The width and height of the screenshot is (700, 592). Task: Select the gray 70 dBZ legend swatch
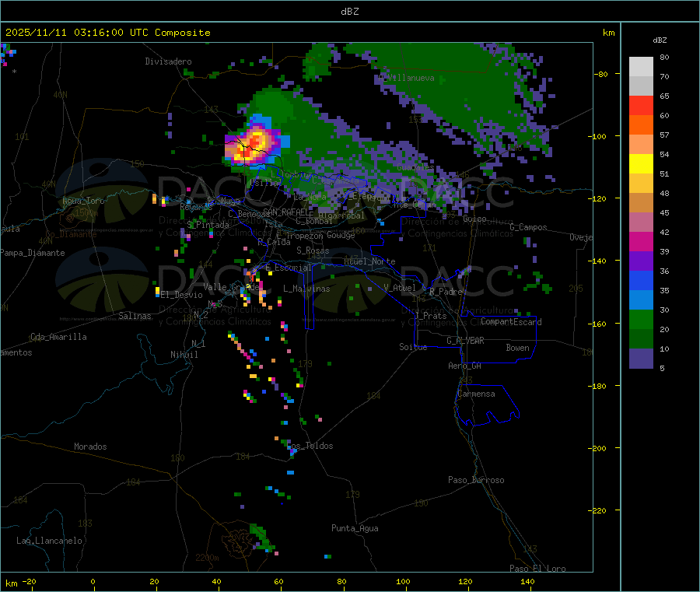(641, 86)
